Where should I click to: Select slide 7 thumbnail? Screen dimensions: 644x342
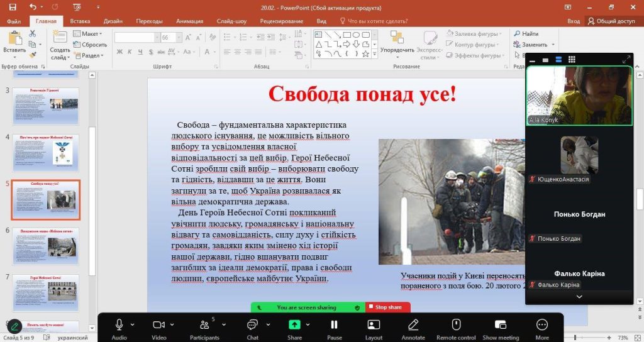[x=45, y=293]
